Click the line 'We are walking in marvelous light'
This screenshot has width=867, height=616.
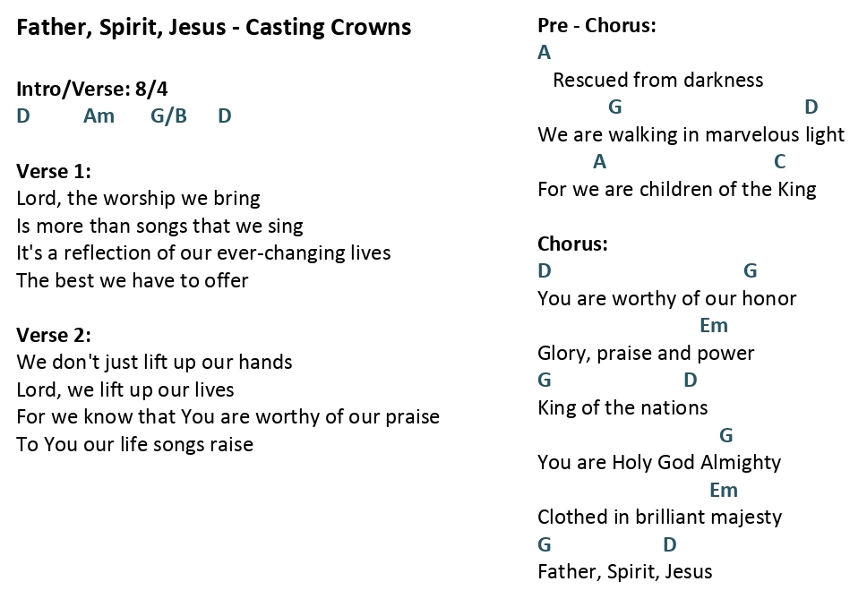(x=691, y=135)
